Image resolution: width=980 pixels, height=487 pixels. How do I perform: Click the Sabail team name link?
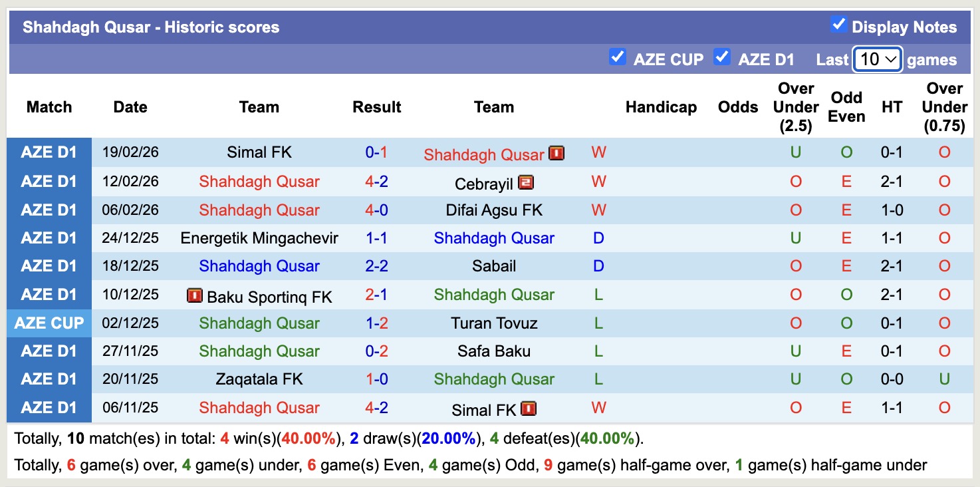(494, 265)
